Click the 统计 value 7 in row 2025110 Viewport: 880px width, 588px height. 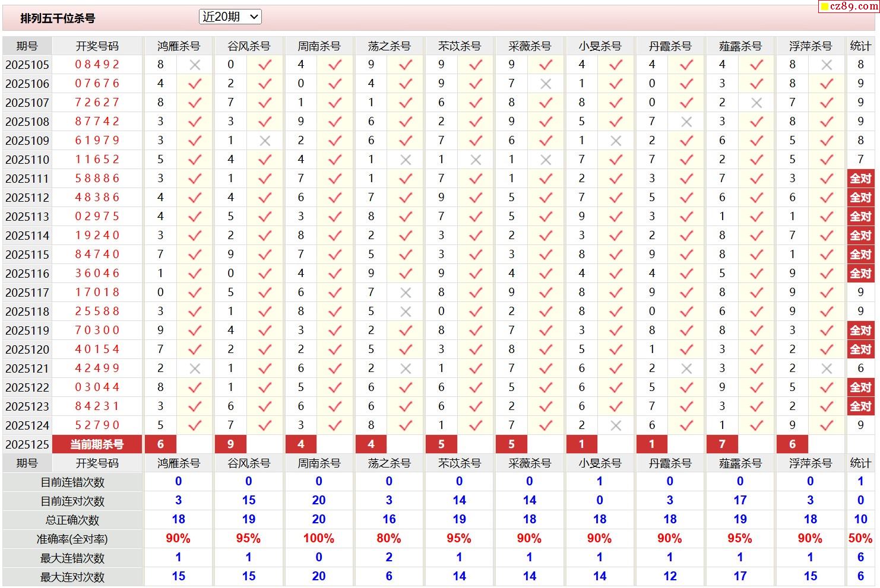860,160
